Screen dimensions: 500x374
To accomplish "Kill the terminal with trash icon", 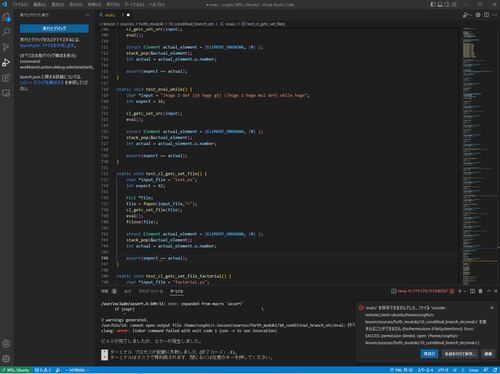I will point(480,291).
